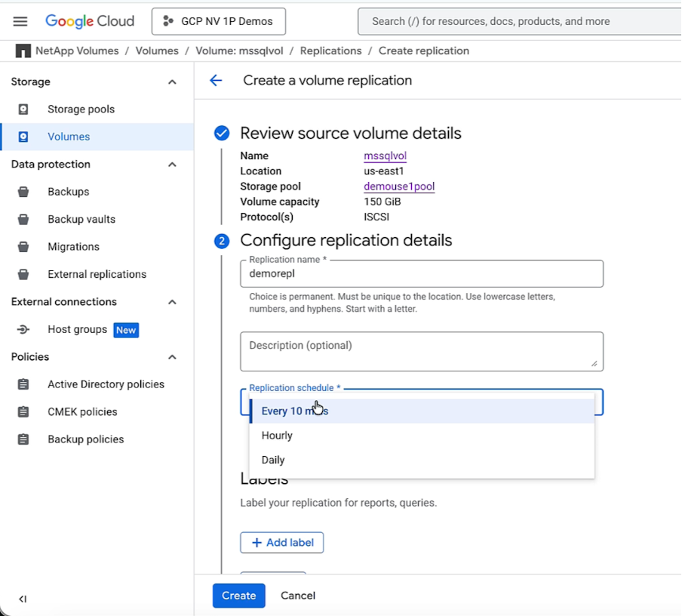
Task: Open Migrations in sidebar
Action: tap(73, 247)
